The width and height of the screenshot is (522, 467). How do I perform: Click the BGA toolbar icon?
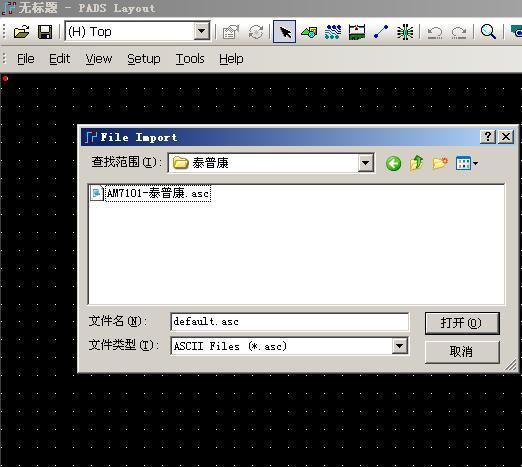[x=405, y=32]
